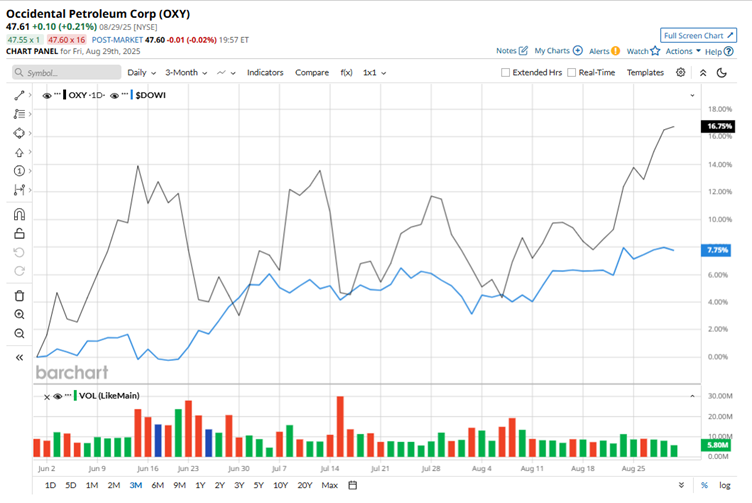Image resolution: width=752 pixels, height=503 pixels.
Task: Open the 3-Month period dropdown
Action: click(186, 72)
